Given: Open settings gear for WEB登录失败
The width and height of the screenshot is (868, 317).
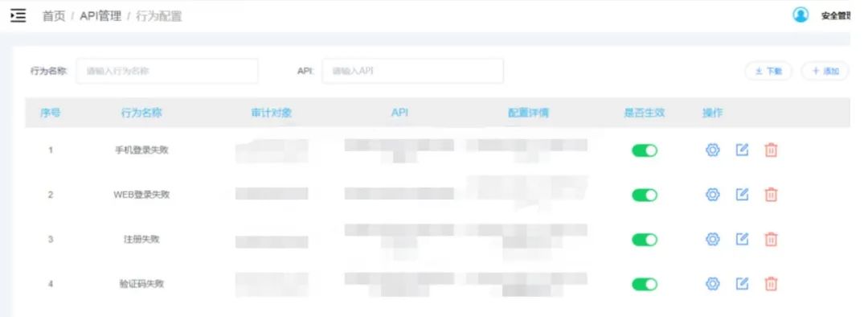Looking at the screenshot, I should pos(712,195).
